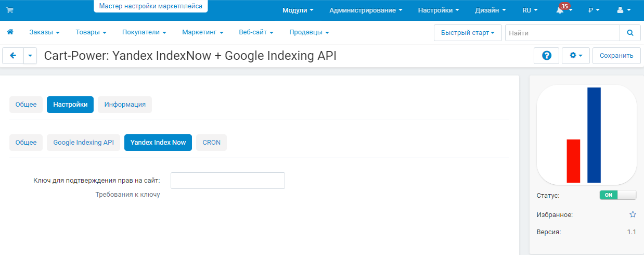Viewport: 644px width, 255px height.
Task: Open the ruble currency selector
Action: pyautogui.click(x=594, y=10)
